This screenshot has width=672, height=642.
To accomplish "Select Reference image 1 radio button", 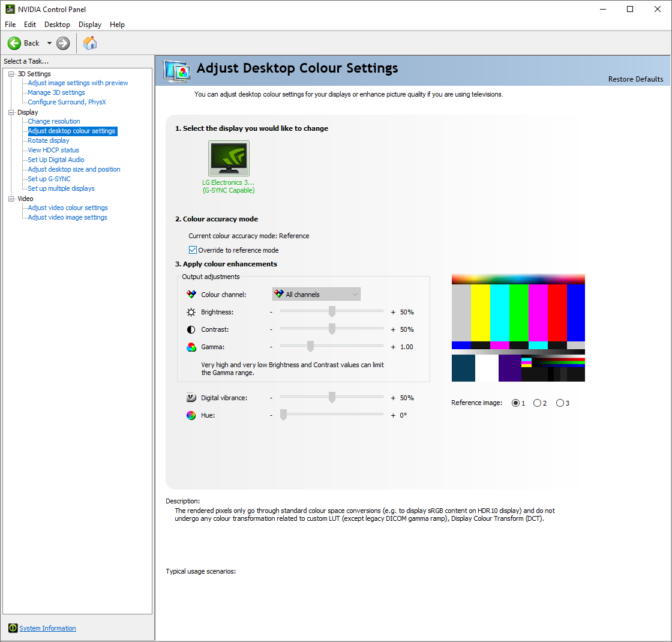I will tap(515, 403).
